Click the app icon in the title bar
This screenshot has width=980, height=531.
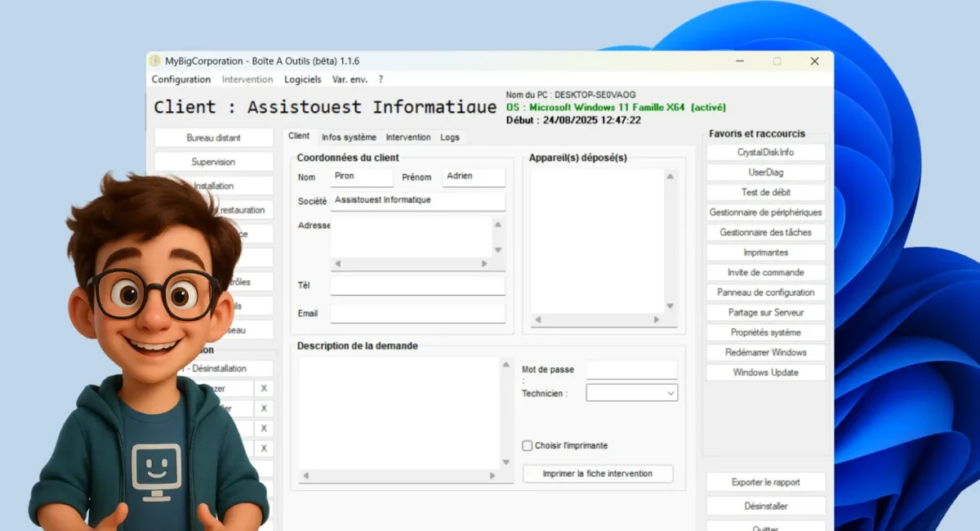pos(155,61)
